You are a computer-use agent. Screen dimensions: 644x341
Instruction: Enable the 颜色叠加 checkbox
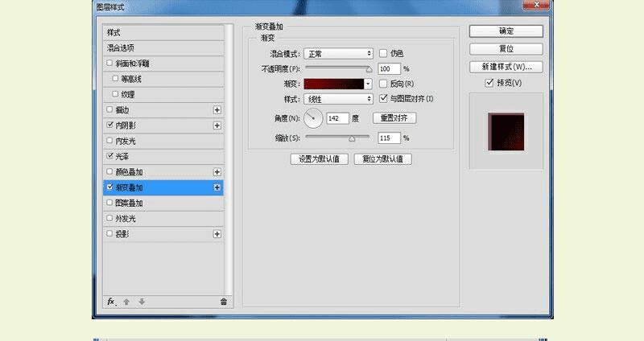tap(109, 171)
